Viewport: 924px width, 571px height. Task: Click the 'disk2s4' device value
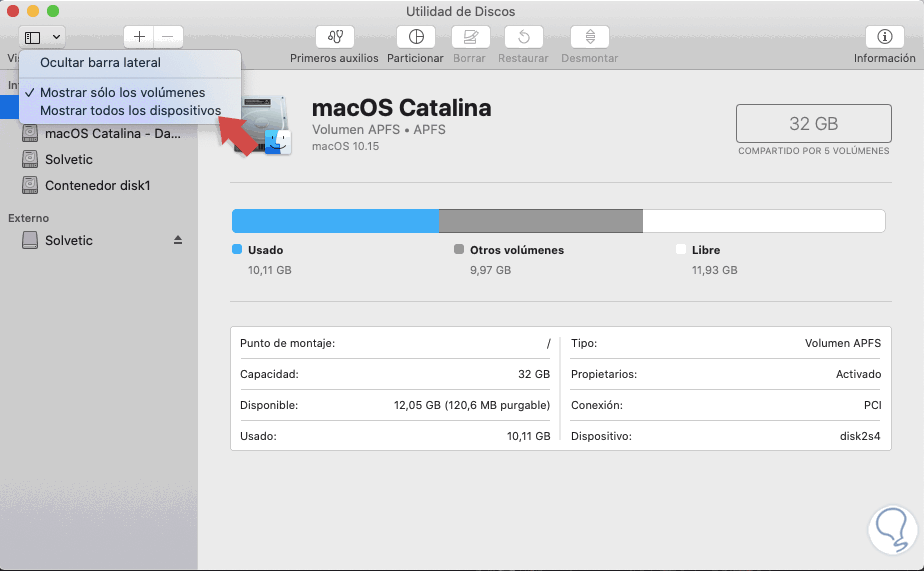tap(860, 437)
